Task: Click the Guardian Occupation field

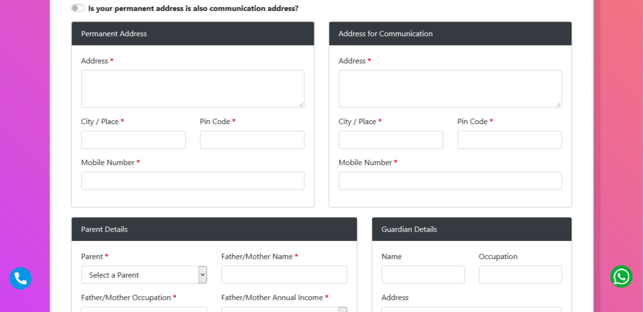Action: point(520,275)
